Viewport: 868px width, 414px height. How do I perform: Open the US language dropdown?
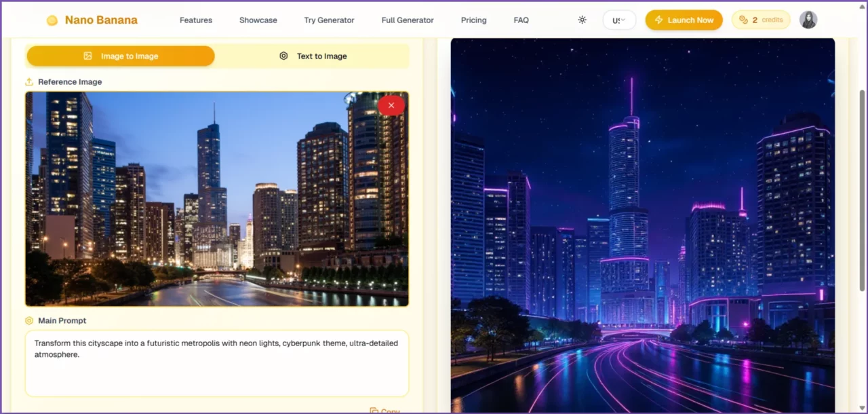(x=618, y=20)
